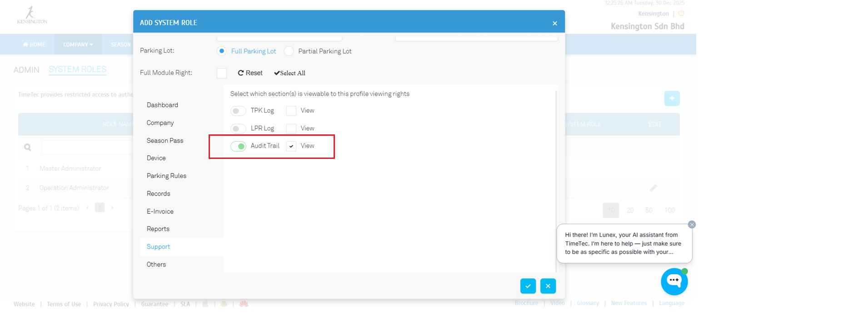
Task: Toggle the TPK Log switch
Action: point(238,111)
